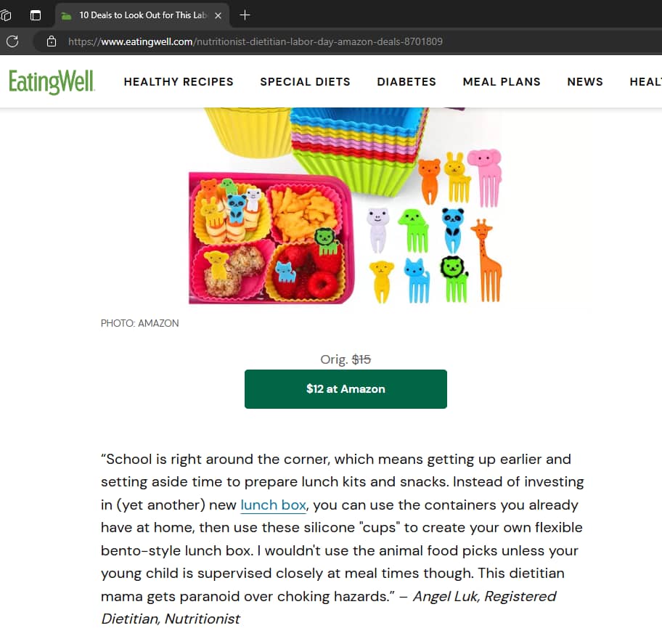Open the Special Diets menu
This screenshot has width=662, height=644.
[x=306, y=81]
